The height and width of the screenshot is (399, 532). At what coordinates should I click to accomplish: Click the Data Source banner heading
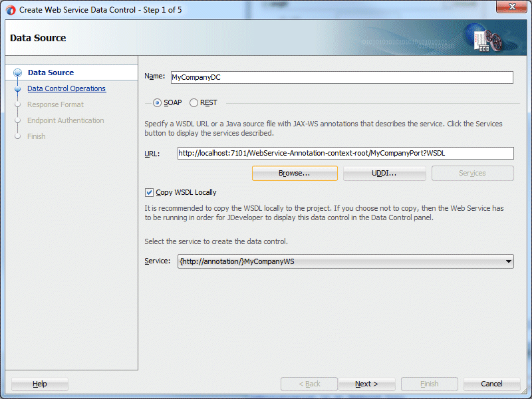coord(38,38)
